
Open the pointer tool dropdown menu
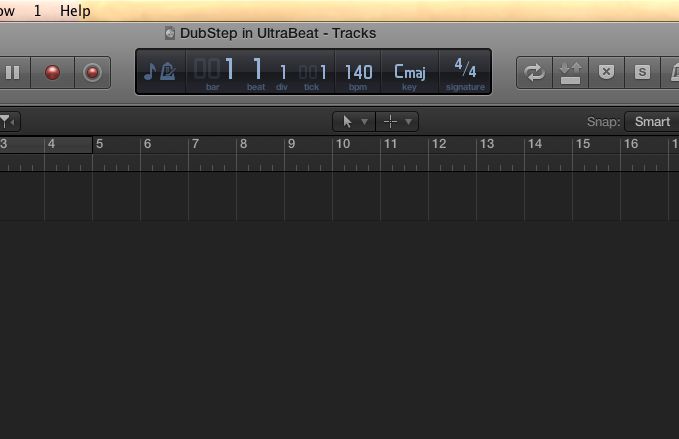click(x=354, y=122)
